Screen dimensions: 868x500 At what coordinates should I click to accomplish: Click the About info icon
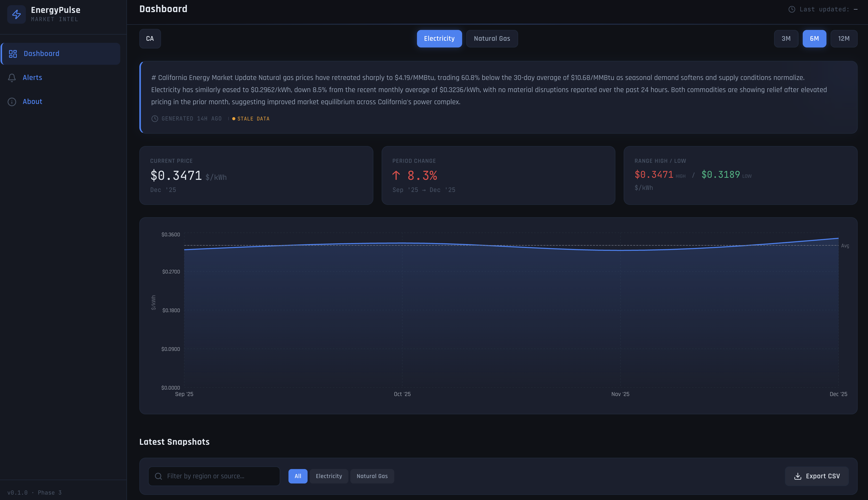[x=12, y=102]
